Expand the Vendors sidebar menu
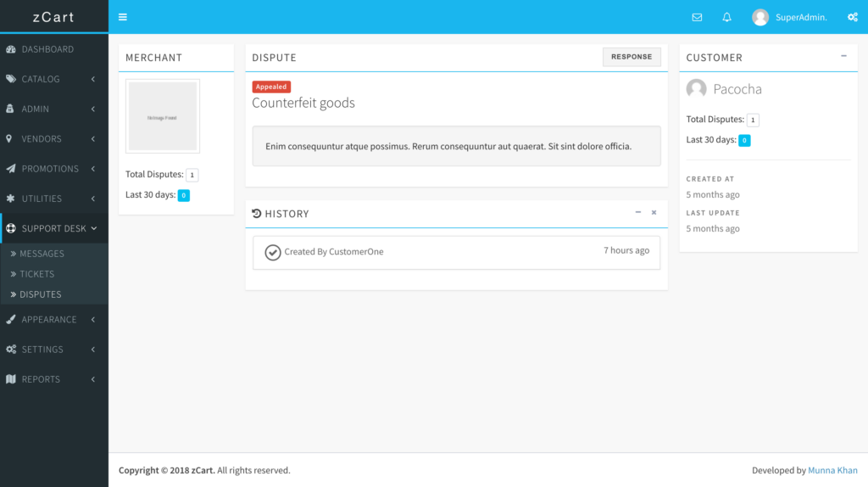The height and width of the screenshot is (487, 868). pyautogui.click(x=53, y=138)
